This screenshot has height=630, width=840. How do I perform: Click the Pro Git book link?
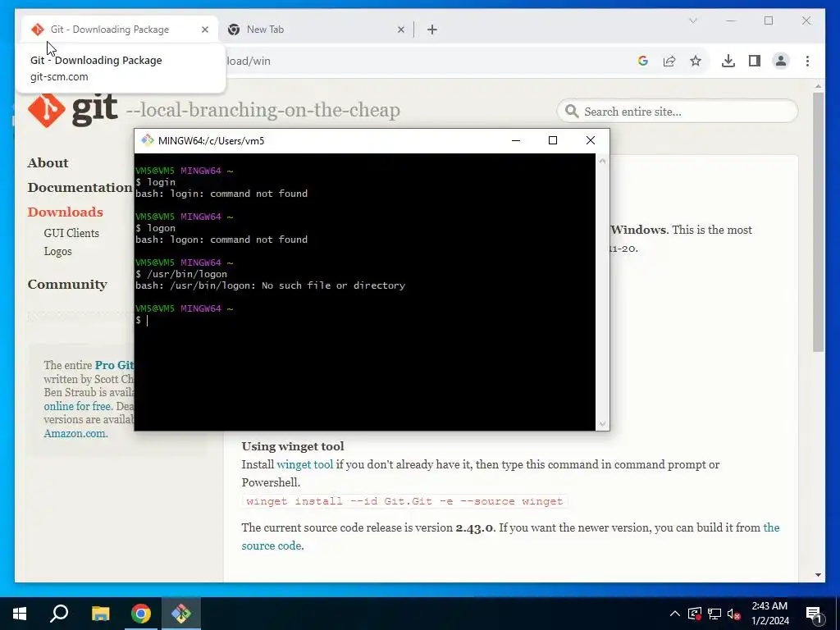click(x=115, y=365)
